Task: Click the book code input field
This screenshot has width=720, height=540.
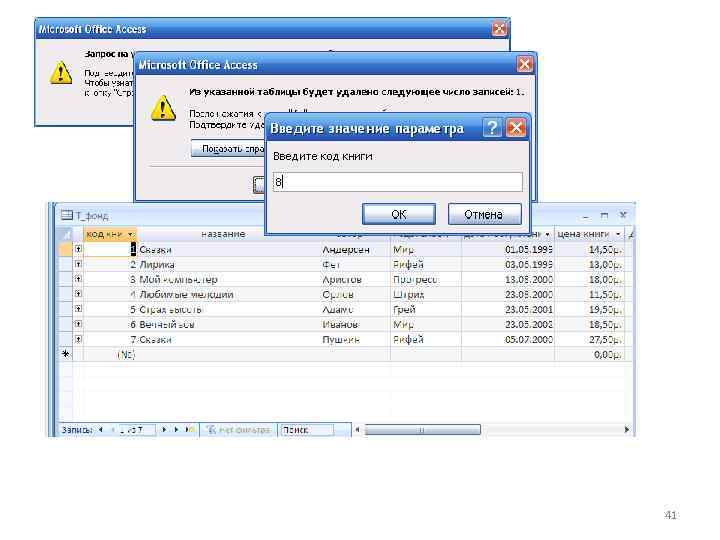Action: coord(397,182)
